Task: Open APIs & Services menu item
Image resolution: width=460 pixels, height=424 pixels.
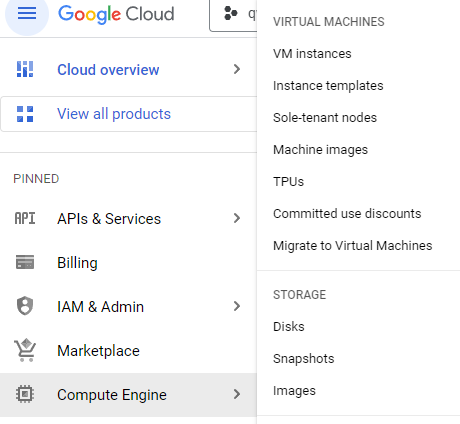Action: 128,219
